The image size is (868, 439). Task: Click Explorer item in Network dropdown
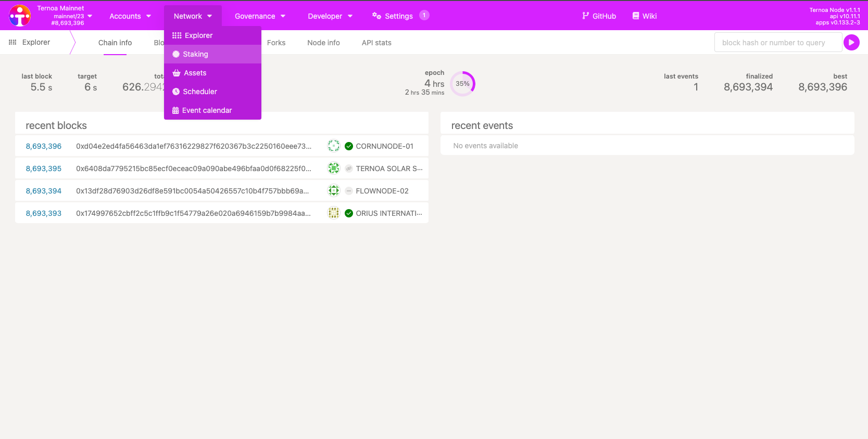[198, 35]
